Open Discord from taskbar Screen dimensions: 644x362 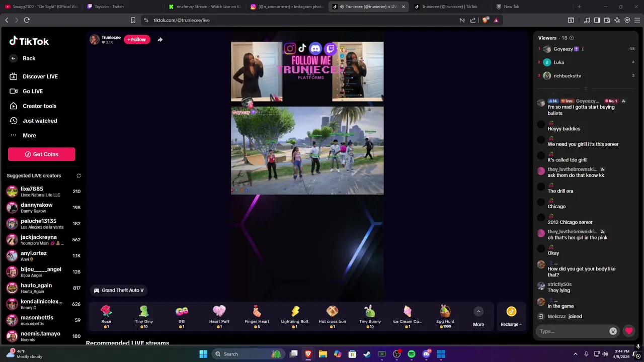pos(426,354)
